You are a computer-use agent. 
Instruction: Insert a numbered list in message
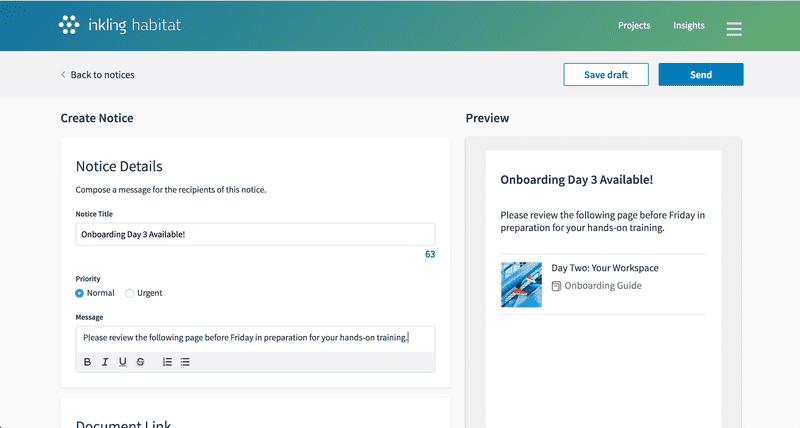167,362
